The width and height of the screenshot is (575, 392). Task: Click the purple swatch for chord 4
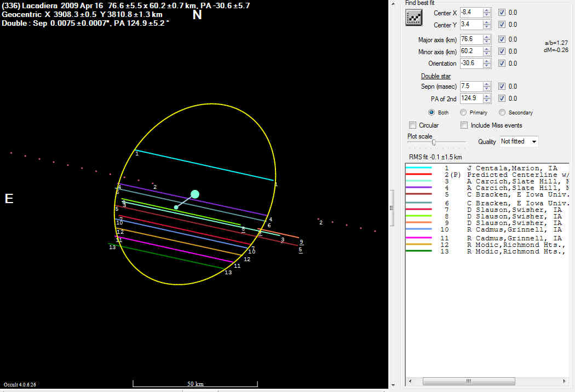418,188
